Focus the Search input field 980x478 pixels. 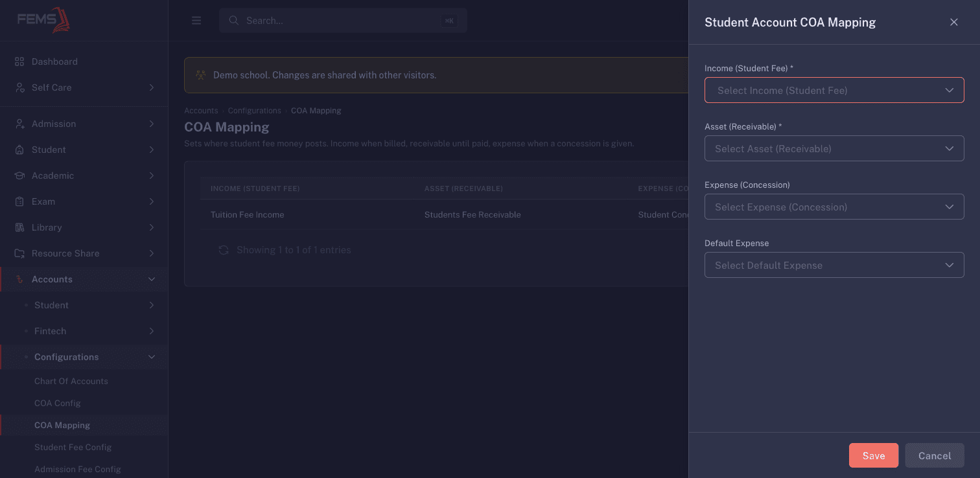[x=343, y=21]
